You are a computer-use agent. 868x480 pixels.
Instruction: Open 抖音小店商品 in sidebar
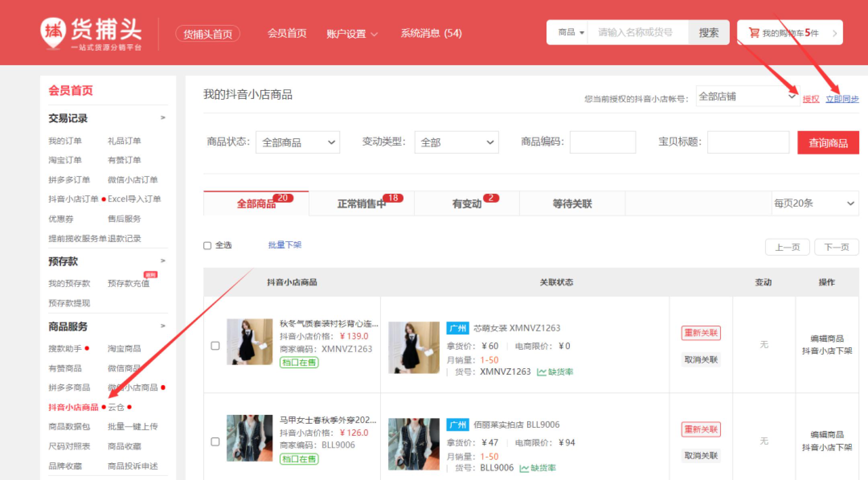point(74,407)
